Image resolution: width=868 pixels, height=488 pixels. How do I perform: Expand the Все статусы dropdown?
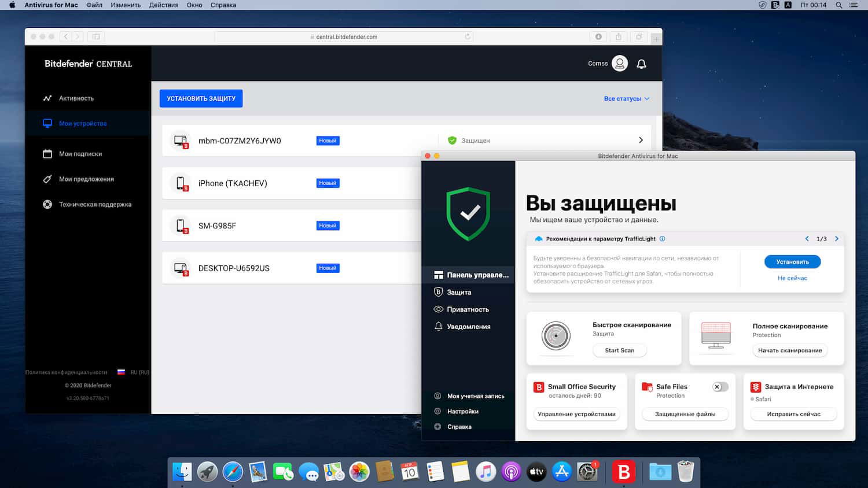tap(627, 98)
